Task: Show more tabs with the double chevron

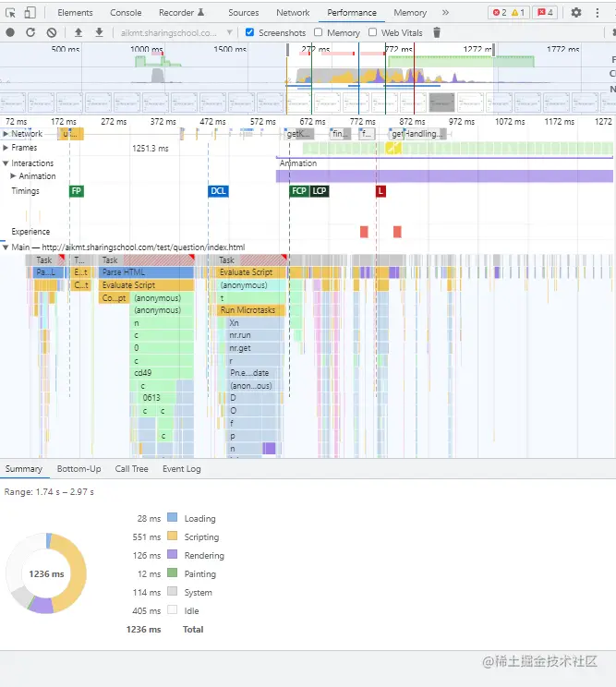Action: click(445, 13)
